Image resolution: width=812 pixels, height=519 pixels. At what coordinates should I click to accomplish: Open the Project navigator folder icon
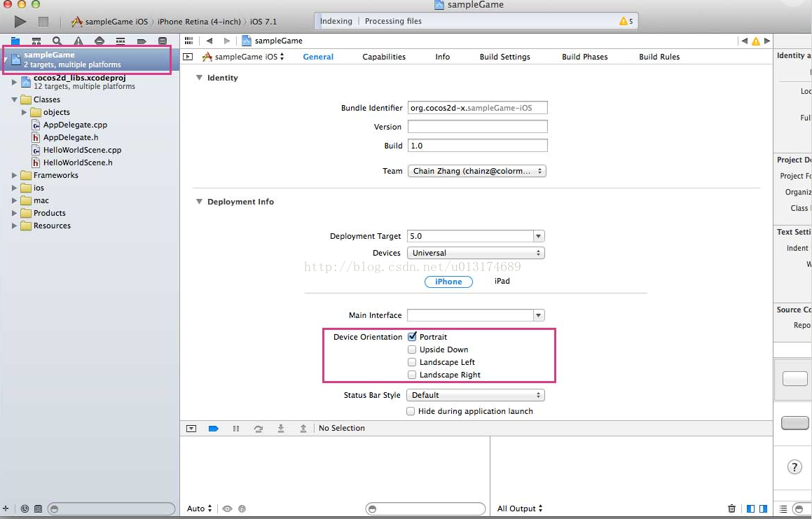pos(15,41)
